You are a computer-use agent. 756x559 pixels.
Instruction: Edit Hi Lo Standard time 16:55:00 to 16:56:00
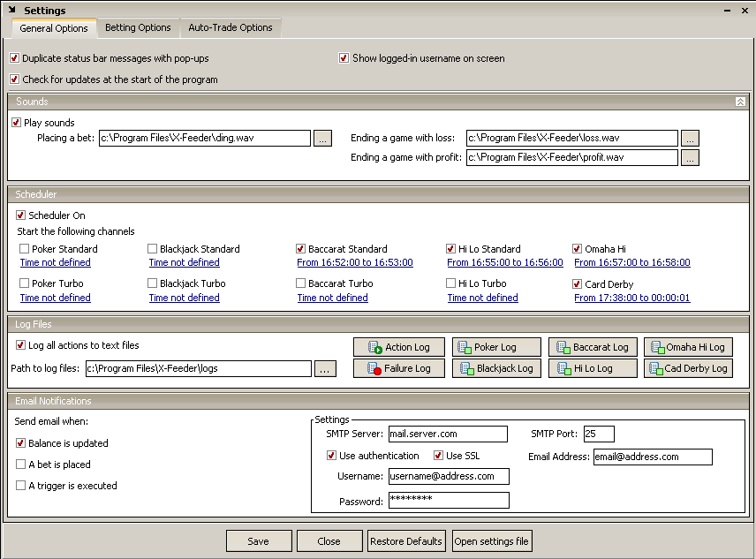coord(505,262)
